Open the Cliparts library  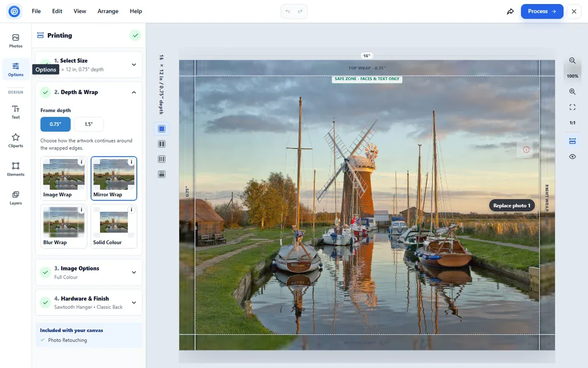pos(16,140)
